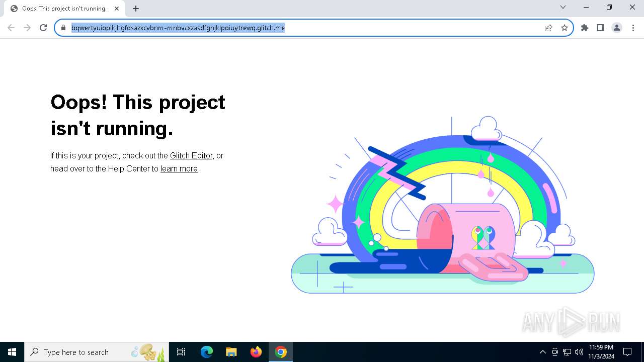Open a new tab with the plus button
This screenshot has width=644, height=362.
[x=136, y=8]
